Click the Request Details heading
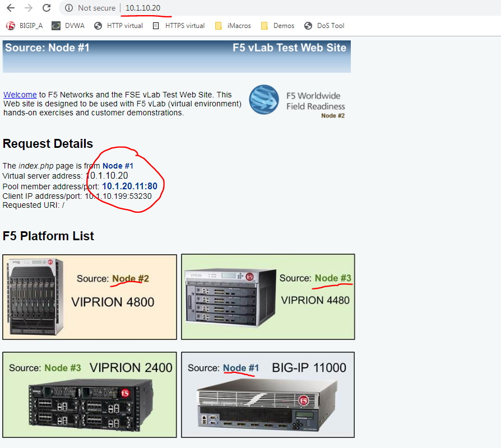501x448 pixels. (48, 144)
